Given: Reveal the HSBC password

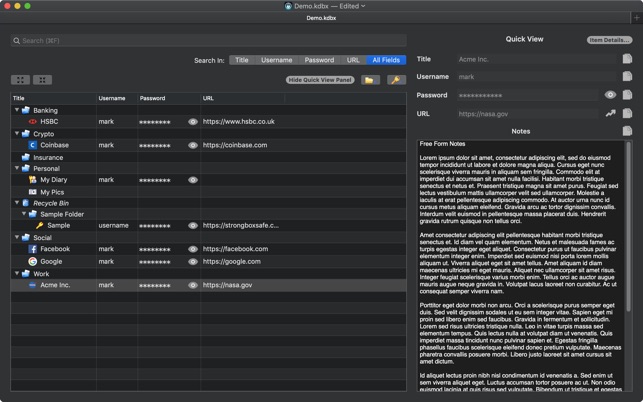Looking at the screenshot, I should tap(193, 122).
